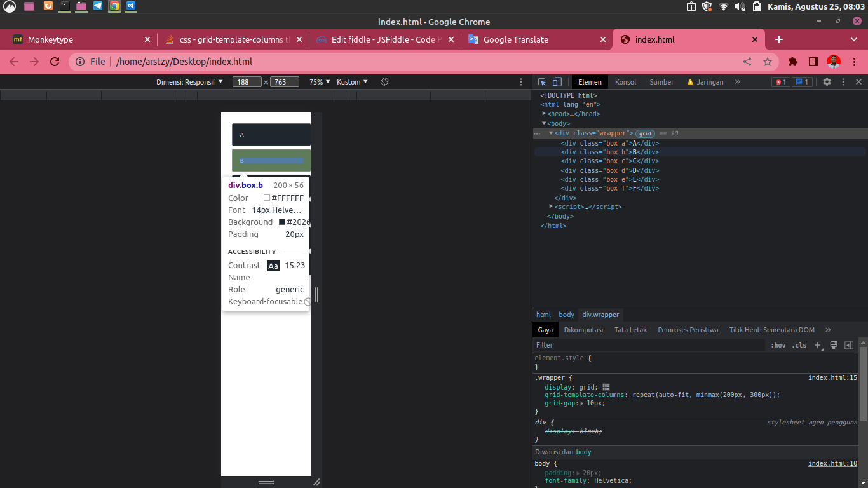Open the grid editor icon next to display grid
Viewport: 868px width, 488px height.
[606, 387]
